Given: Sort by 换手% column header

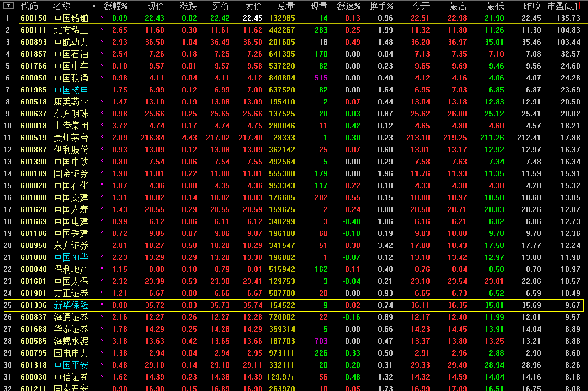Looking at the screenshot, I should point(381,6).
